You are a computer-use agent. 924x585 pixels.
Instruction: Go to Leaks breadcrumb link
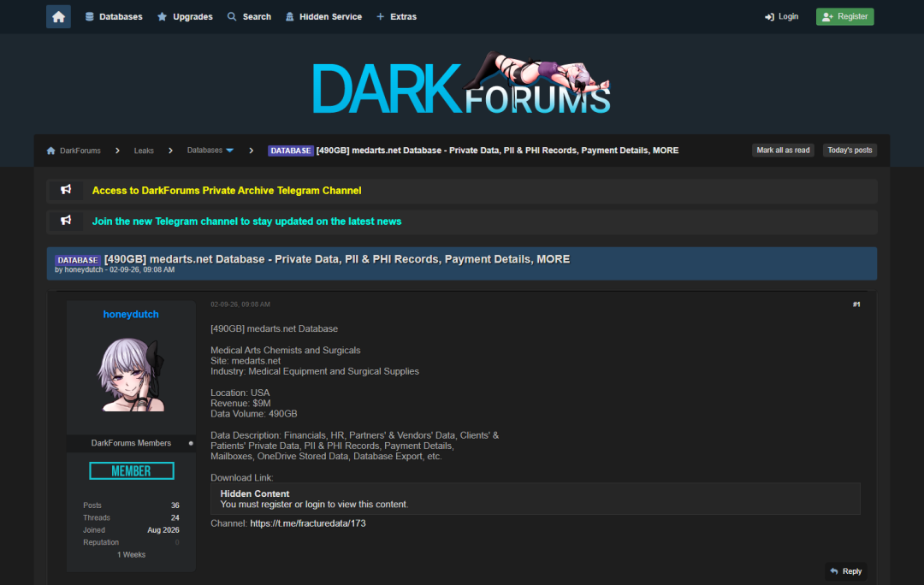pyautogui.click(x=144, y=151)
